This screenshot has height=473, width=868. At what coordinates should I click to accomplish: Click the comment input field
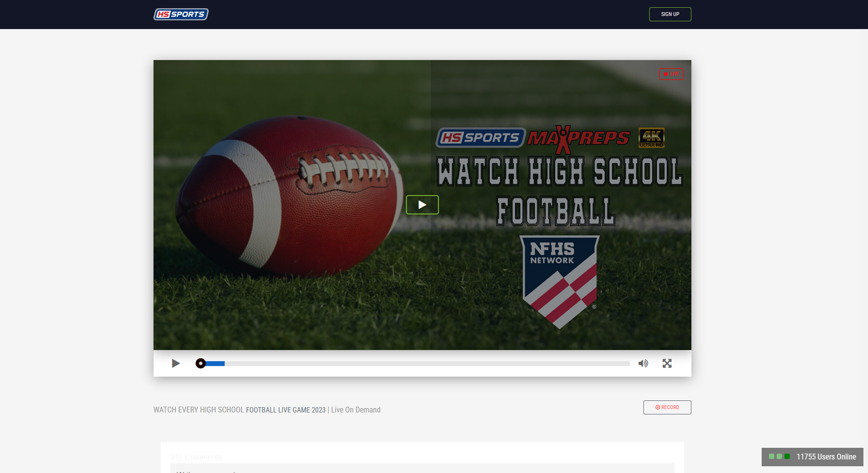click(x=422, y=469)
